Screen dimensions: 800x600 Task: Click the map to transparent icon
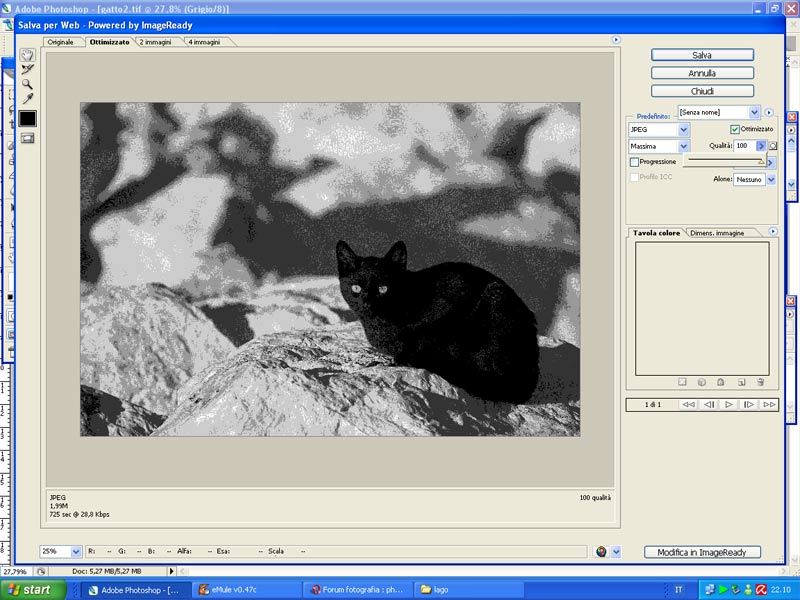coord(682,382)
